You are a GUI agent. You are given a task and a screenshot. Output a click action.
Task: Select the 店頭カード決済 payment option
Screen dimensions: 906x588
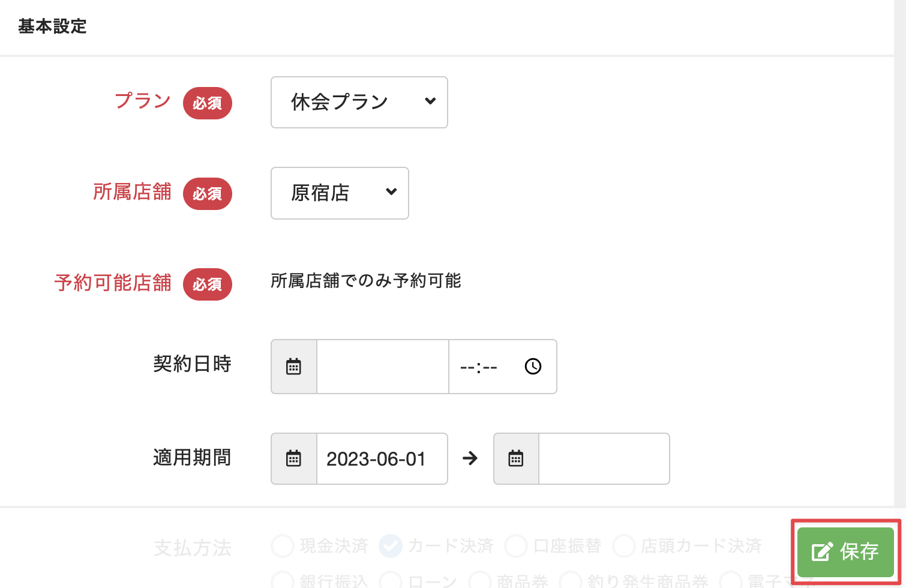[x=624, y=546]
